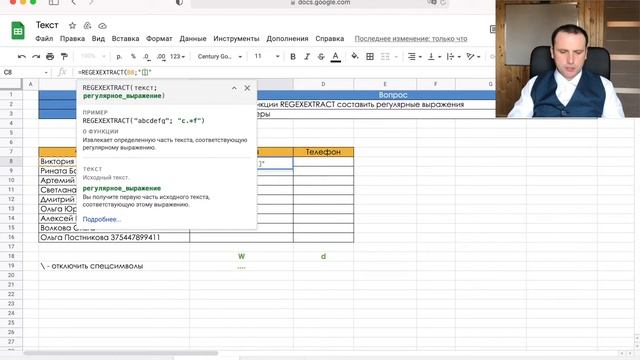
Task: Select cell Ольга Постникова 375447899411
Action: (114, 237)
